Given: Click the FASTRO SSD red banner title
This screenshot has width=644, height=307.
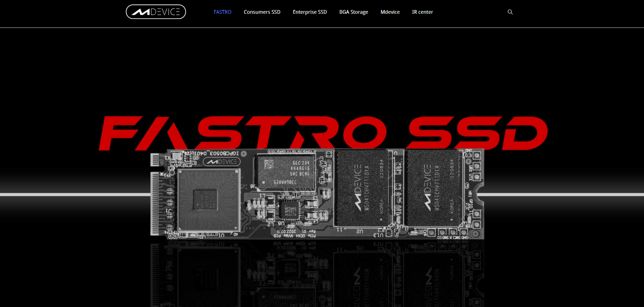Looking at the screenshot, I should [323, 133].
